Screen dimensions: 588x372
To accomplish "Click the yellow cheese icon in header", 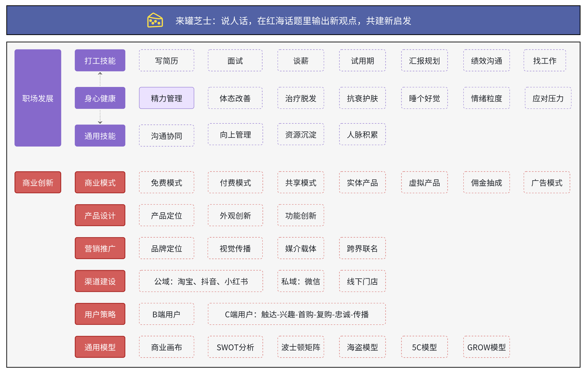I will click(155, 20).
